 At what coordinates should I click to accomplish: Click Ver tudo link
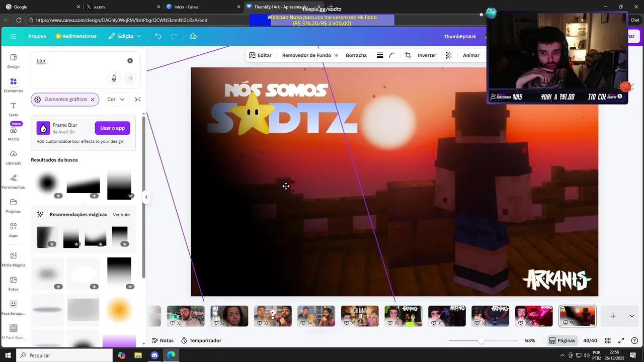pyautogui.click(x=121, y=215)
